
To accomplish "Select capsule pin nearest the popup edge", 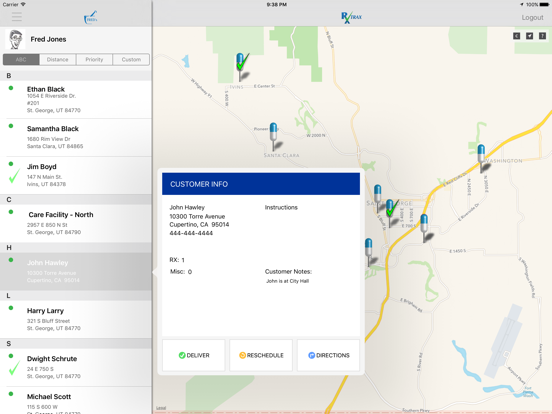I will click(x=369, y=251).
